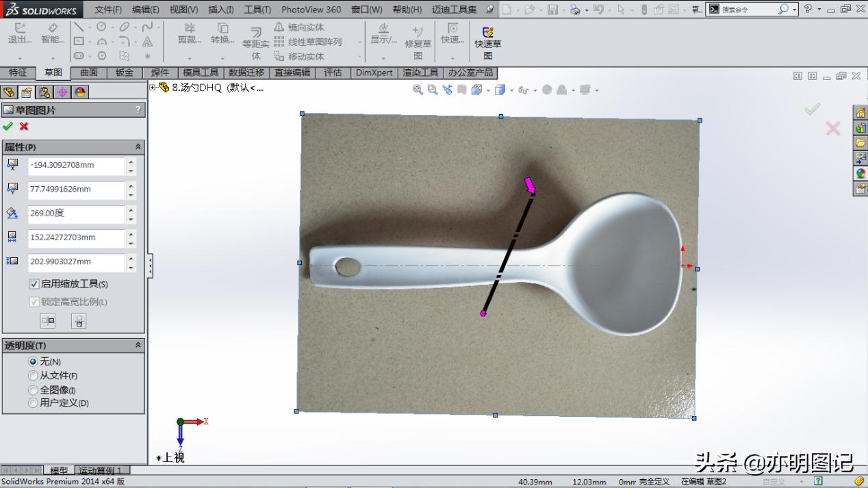Image resolution: width=868 pixels, height=488 pixels.
Task: Click Zoom to Fit in the view toolbar
Action: [416, 89]
